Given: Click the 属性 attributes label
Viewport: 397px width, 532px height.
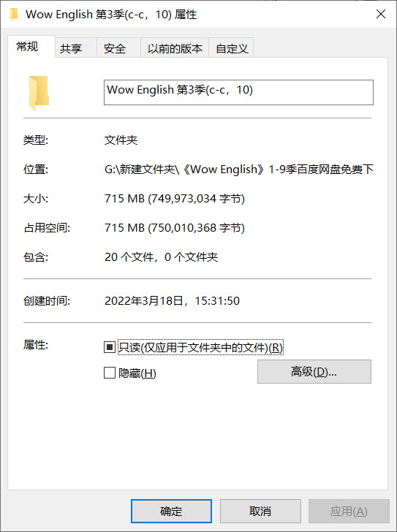Looking at the screenshot, I should [36, 345].
